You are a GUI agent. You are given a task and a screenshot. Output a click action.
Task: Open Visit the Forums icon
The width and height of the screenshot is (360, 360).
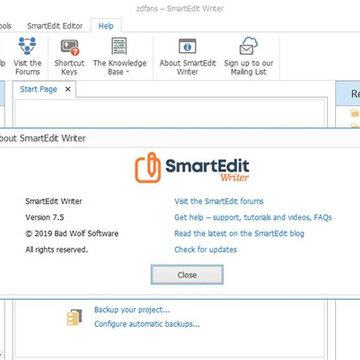click(27, 46)
